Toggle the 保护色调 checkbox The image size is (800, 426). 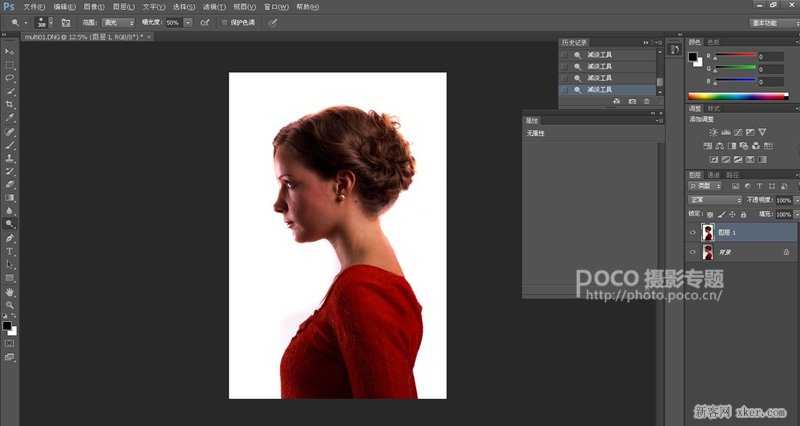pyautogui.click(x=223, y=21)
